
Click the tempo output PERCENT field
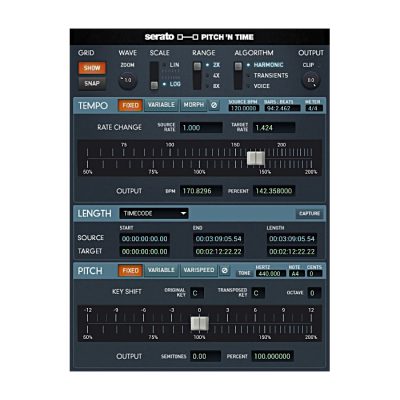point(274,191)
